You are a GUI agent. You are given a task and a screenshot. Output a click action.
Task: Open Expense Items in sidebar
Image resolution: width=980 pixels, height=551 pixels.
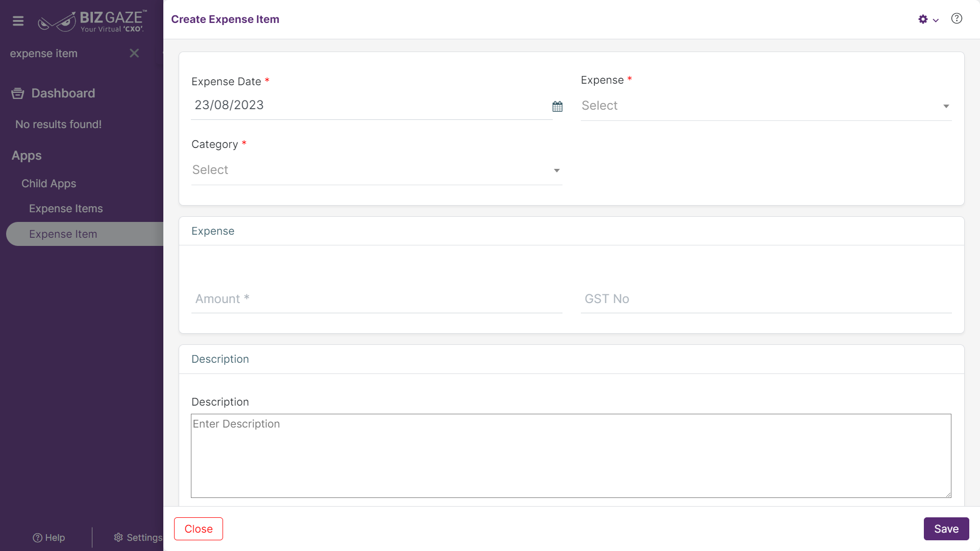click(66, 209)
